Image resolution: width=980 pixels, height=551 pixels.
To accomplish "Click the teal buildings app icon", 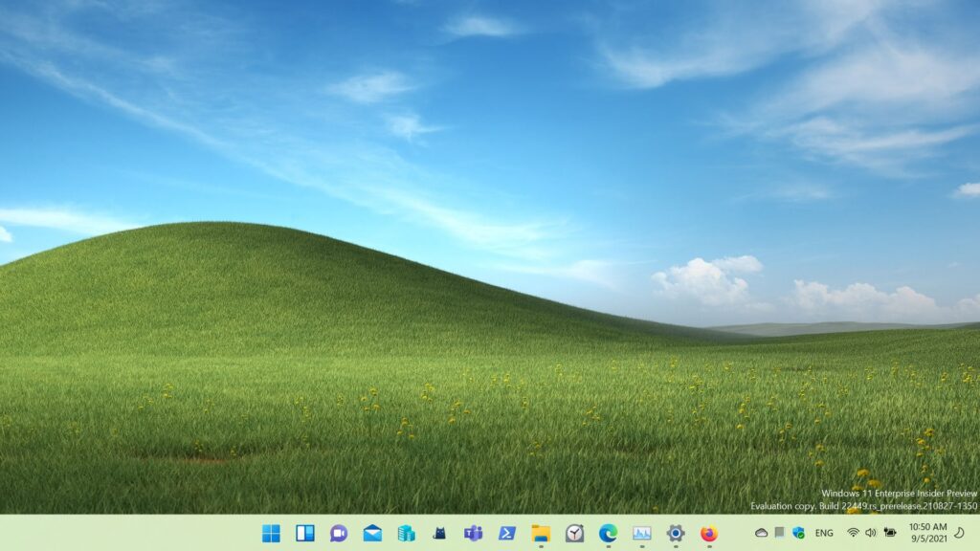I will [406, 533].
